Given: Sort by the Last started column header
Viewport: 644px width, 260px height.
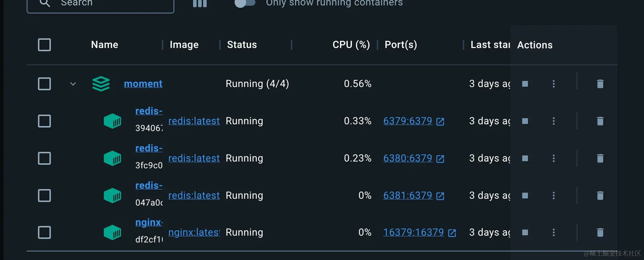Looking at the screenshot, I should coord(490,45).
